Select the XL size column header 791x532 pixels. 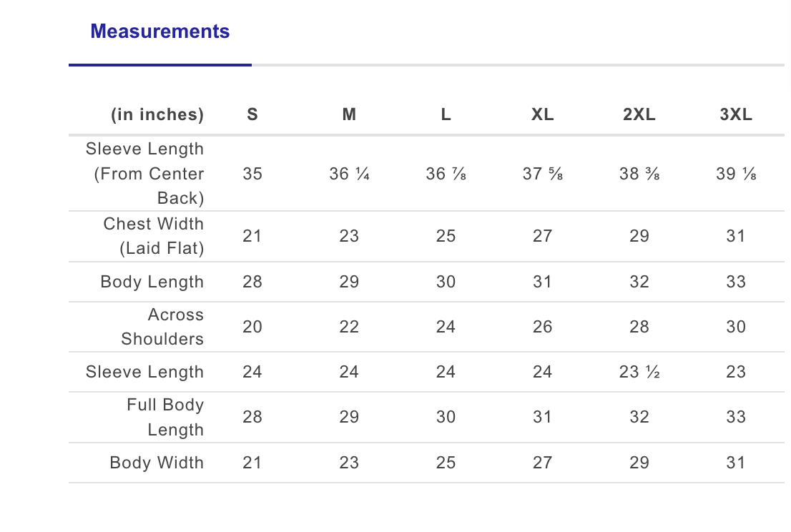coord(542,114)
